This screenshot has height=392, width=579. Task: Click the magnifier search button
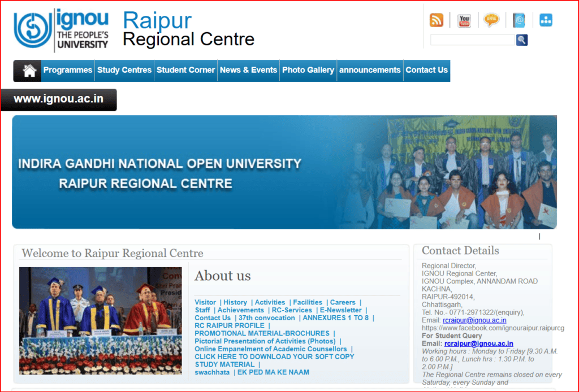(x=521, y=40)
